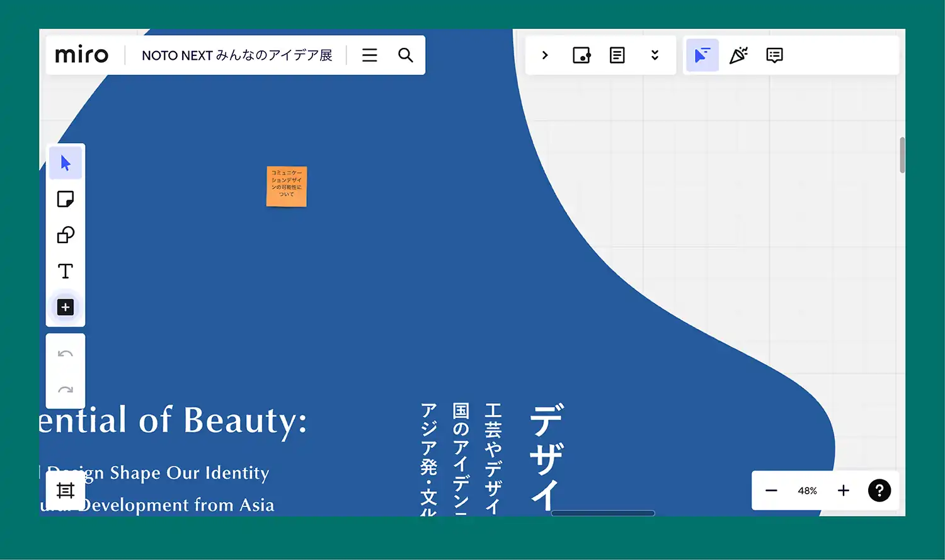This screenshot has height=560, width=945.
Task: Select the orange sticky note
Action: (x=287, y=186)
